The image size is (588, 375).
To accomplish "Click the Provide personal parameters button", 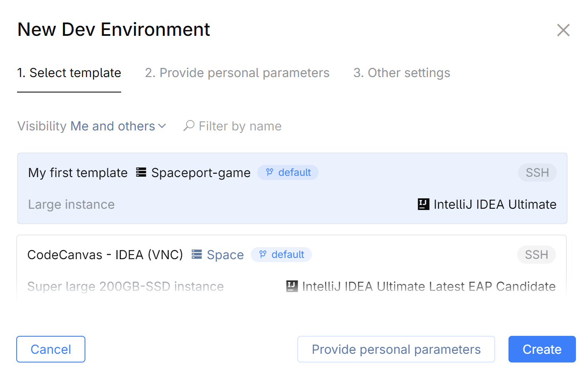I will pos(396,349).
